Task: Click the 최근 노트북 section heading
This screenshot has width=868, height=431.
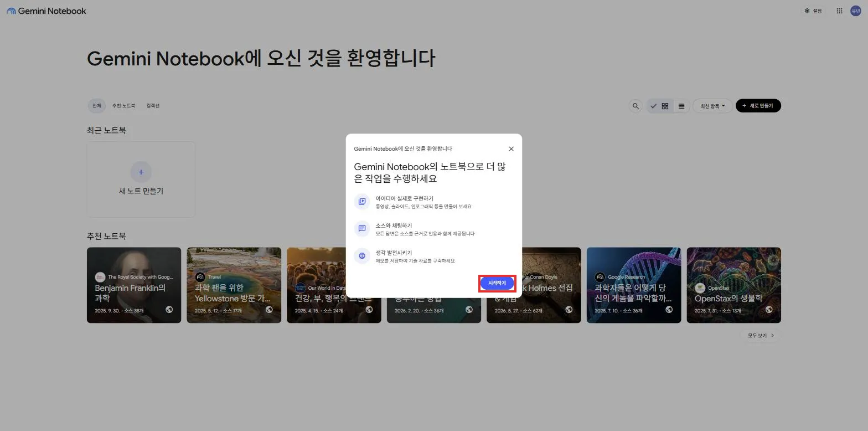Action: click(x=106, y=131)
